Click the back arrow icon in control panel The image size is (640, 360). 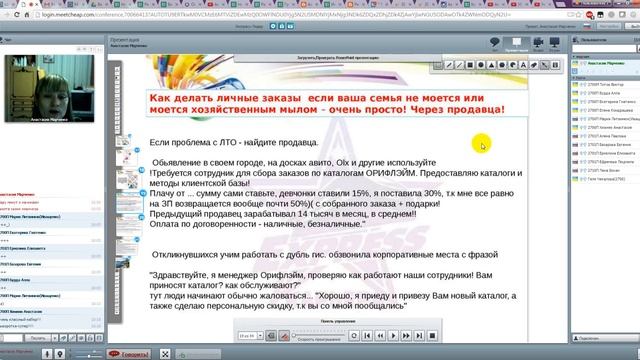pos(271,336)
